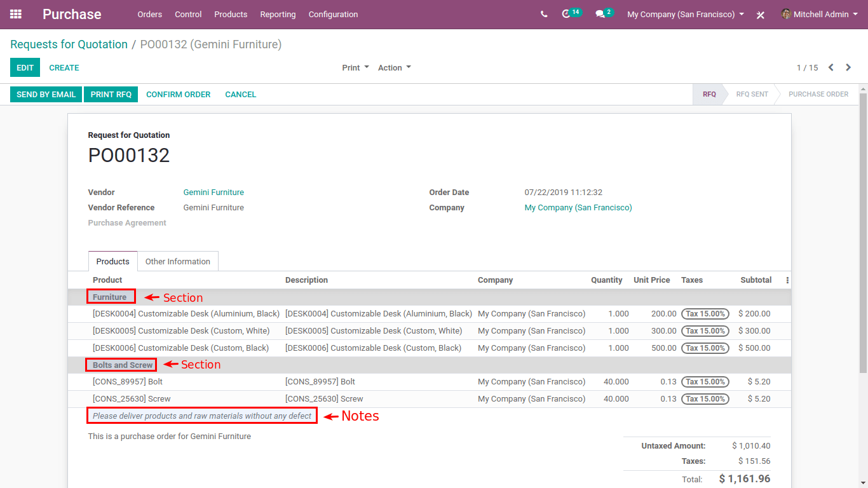Open the apps grid menu icon
The image size is (868, 488).
pos(16,14)
